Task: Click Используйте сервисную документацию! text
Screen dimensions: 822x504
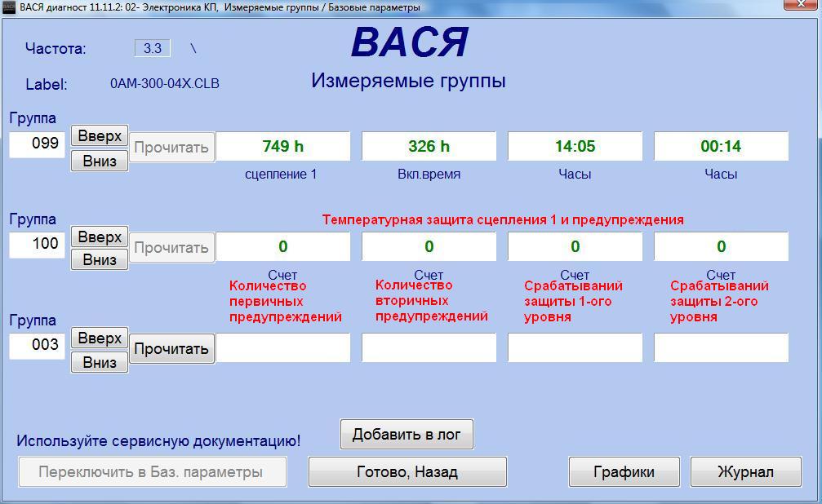Action: 158,441
